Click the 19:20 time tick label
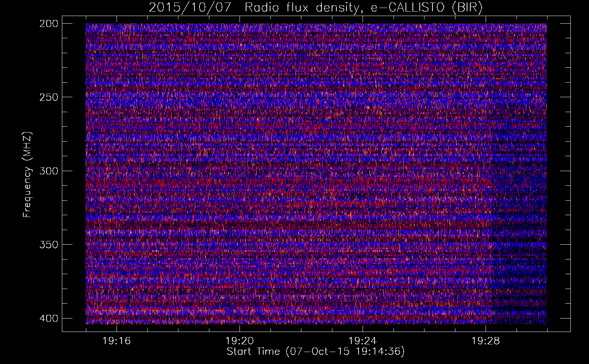589x364 pixels. tap(240, 341)
